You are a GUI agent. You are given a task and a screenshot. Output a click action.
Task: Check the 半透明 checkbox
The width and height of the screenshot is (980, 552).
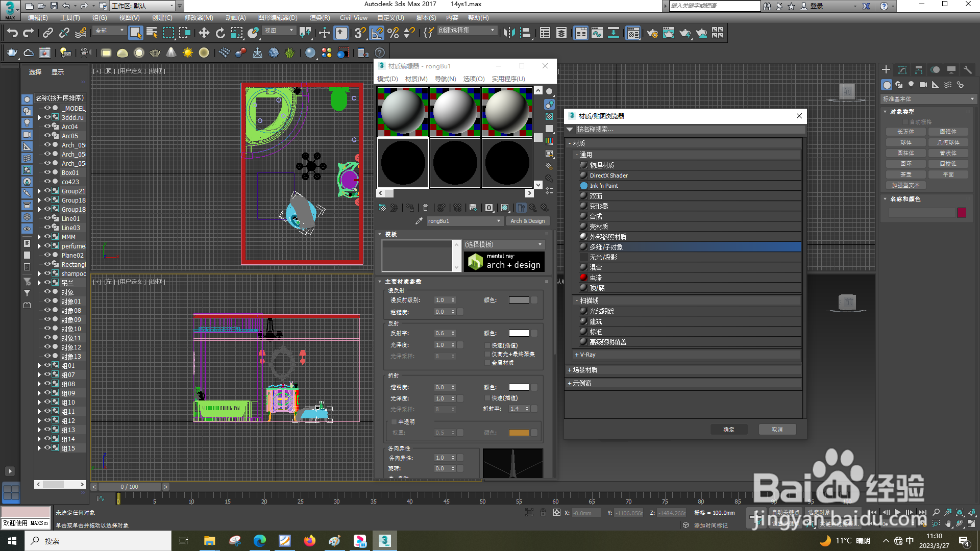click(394, 422)
